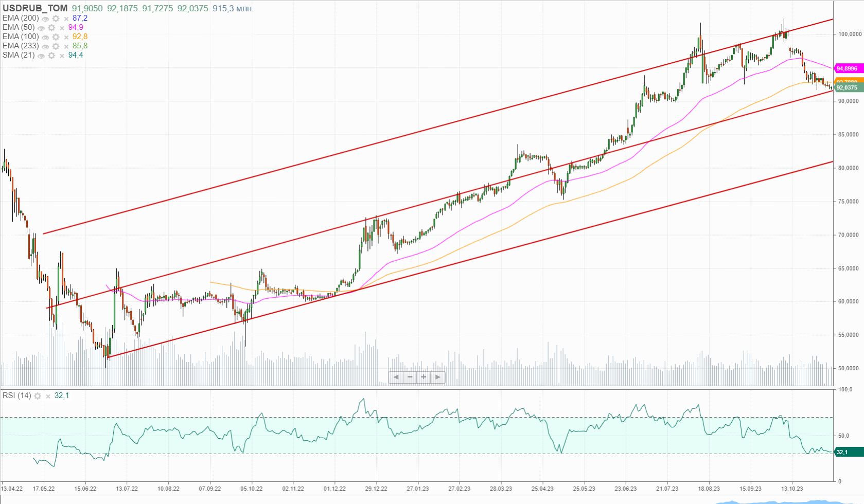Open settings for the EMA (50) indicator
This screenshot has height=504, width=864.
[x=51, y=28]
